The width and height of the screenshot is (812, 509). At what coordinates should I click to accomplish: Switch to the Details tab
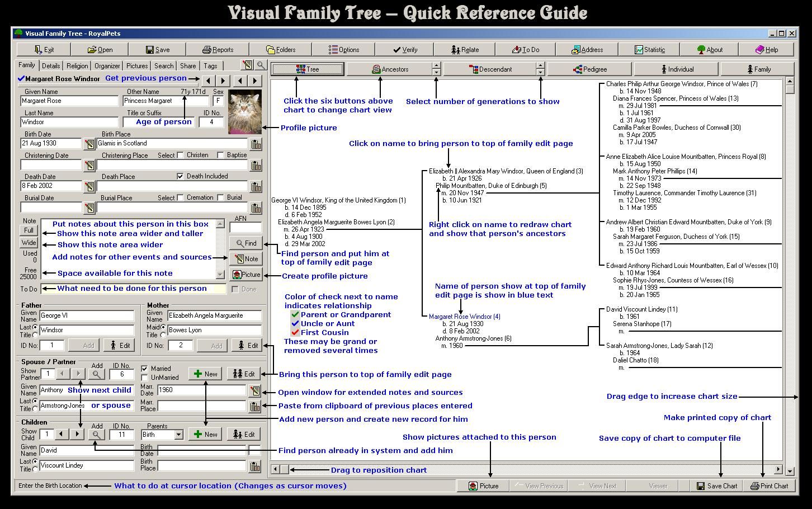click(x=51, y=65)
